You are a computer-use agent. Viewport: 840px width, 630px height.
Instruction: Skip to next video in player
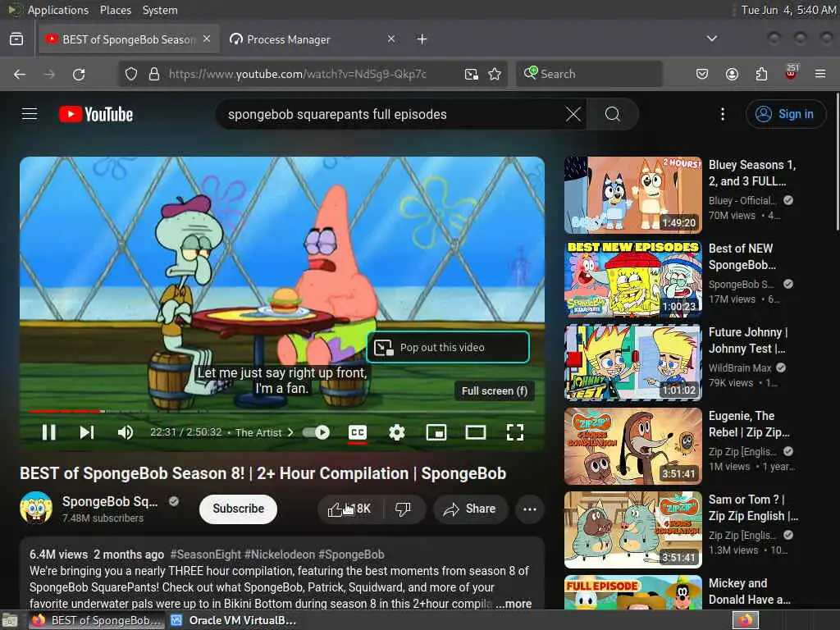[87, 431]
